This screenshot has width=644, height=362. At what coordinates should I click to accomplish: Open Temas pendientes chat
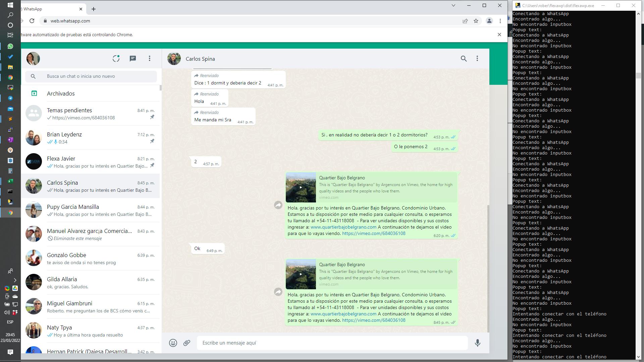pos(91,114)
